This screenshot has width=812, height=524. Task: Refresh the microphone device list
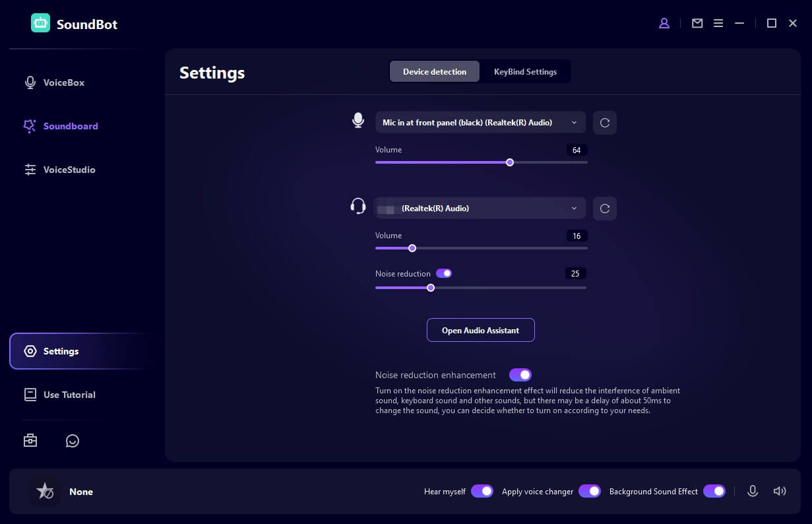[x=604, y=123]
